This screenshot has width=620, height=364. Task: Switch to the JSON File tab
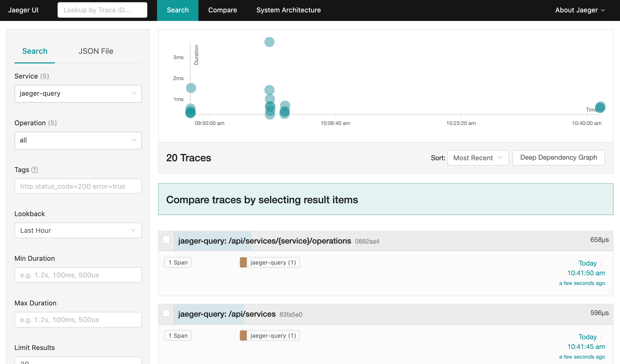[95, 51]
